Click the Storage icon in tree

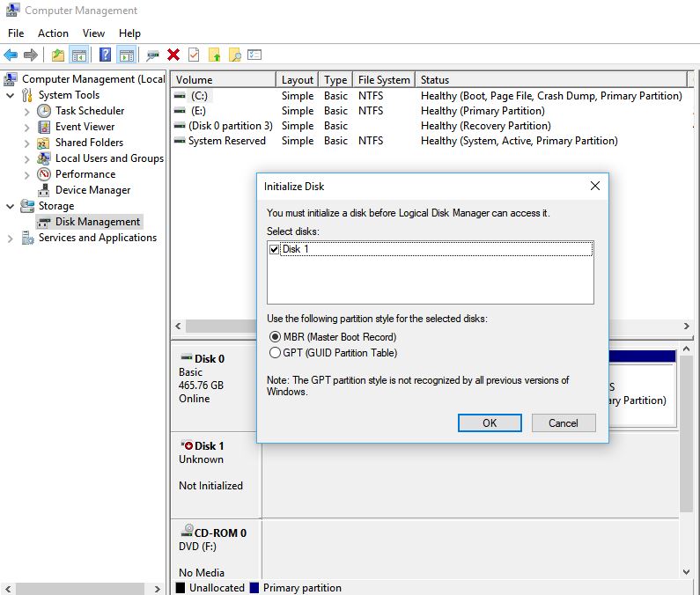pyautogui.click(x=27, y=206)
